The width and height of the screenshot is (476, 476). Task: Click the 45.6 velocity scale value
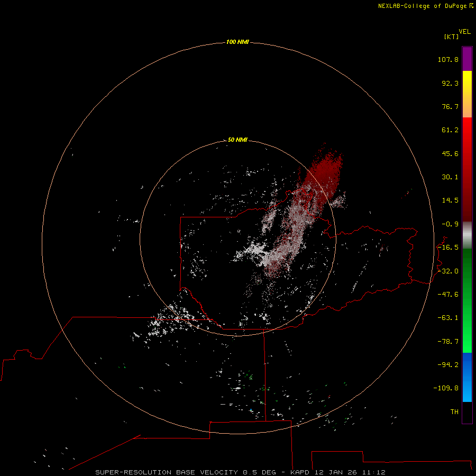(x=450, y=153)
